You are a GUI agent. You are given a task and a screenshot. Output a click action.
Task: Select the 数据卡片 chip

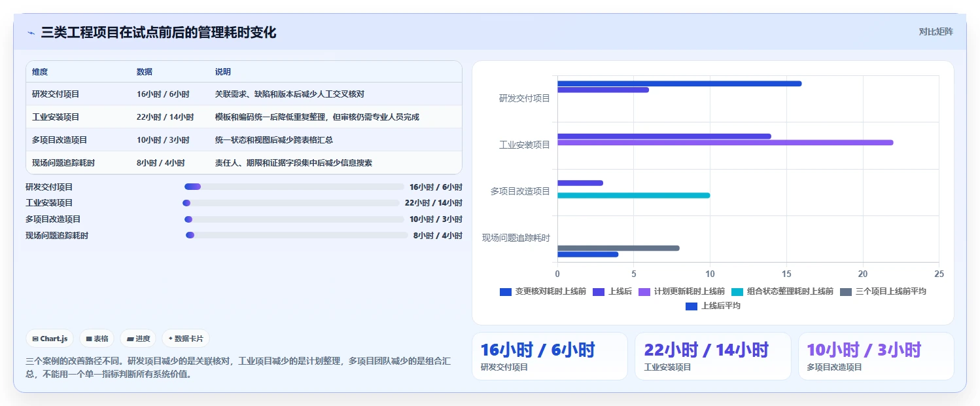tap(186, 339)
